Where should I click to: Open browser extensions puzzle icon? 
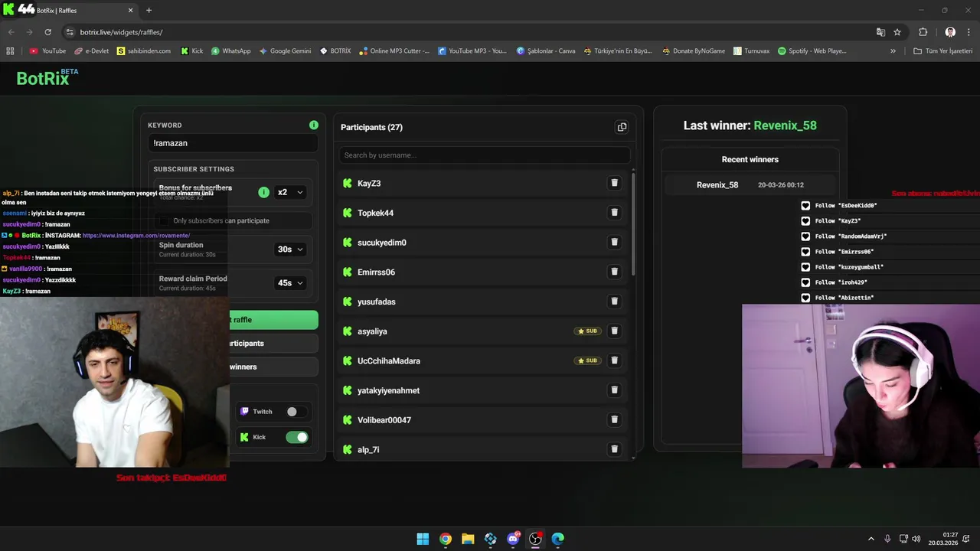pyautogui.click(x=923, y=32)
